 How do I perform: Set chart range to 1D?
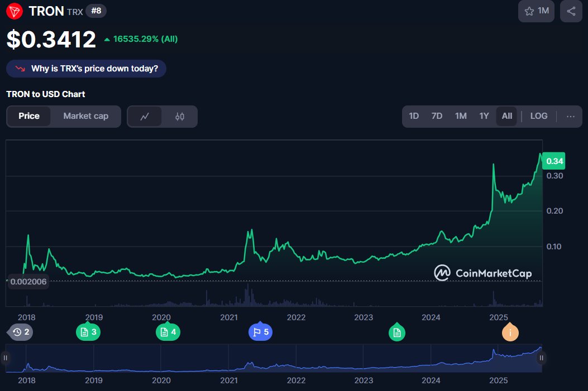(x=414, y=116)
